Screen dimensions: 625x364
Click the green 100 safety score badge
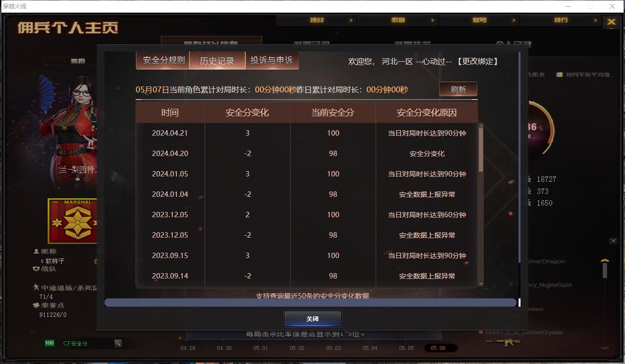[x=50, y=343]
